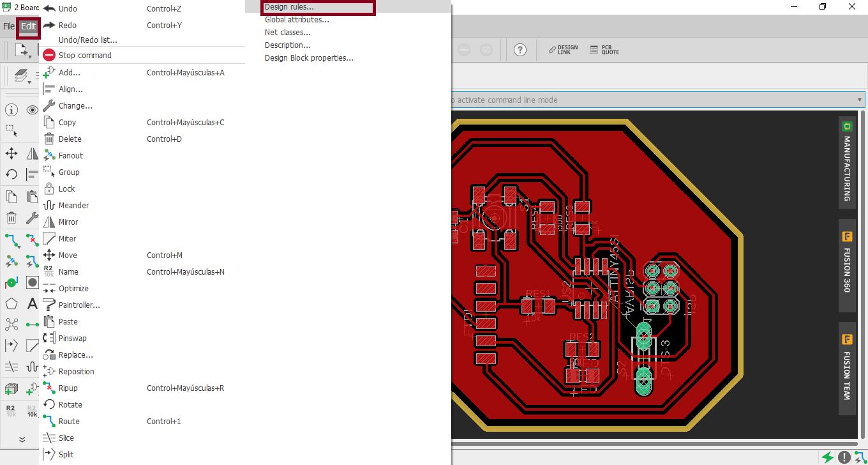Select the Miter tool in the left palette
This screenshot has height=465, width=868.
32,346
